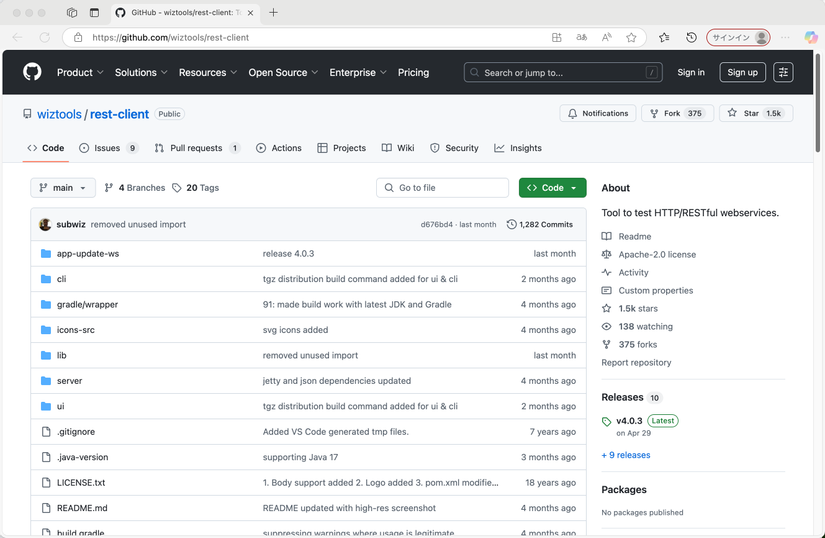Open the server folder

click(x=69, y=381)
